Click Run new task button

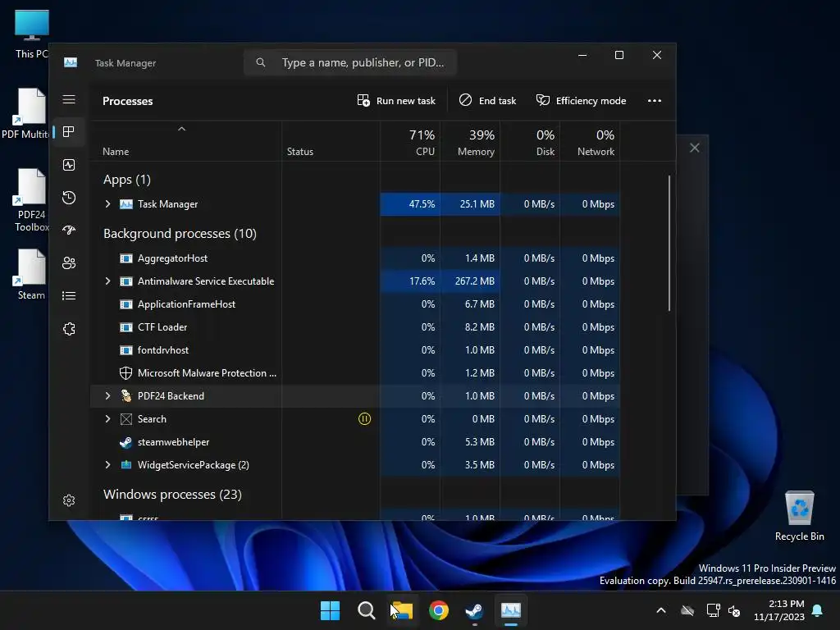396,101
